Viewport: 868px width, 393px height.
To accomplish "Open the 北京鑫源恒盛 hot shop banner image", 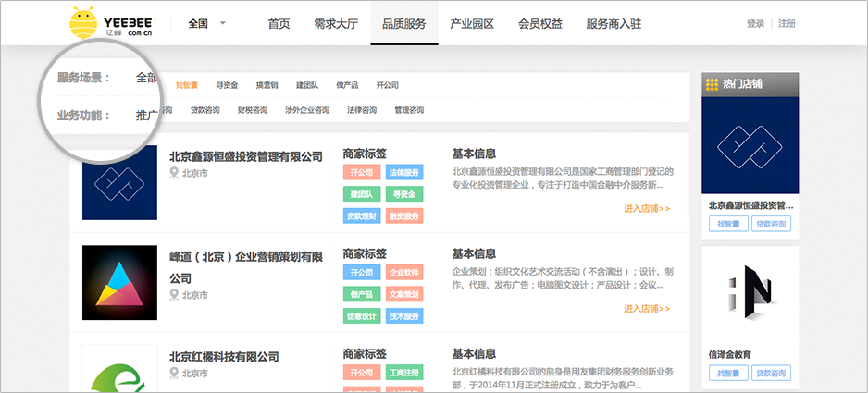I will pos(750,145).
